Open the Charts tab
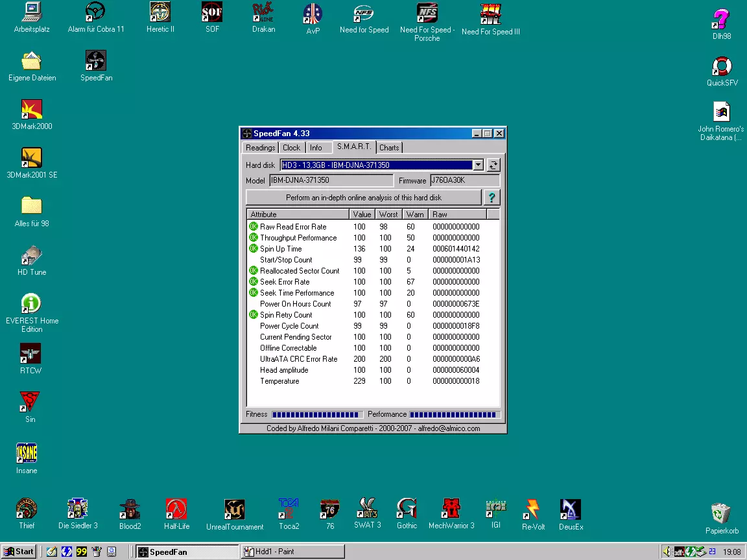This screenshot has width=747, height=560. coord(389,148)
